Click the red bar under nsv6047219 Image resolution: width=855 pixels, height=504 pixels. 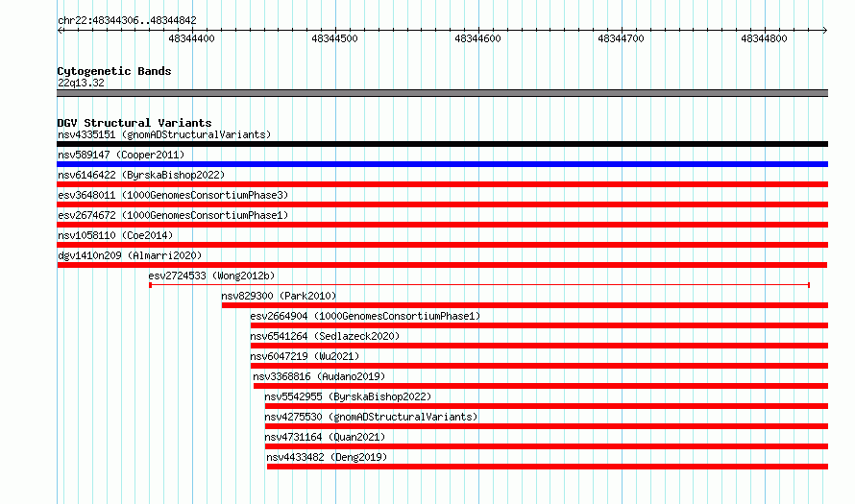(x=539, y=366)
